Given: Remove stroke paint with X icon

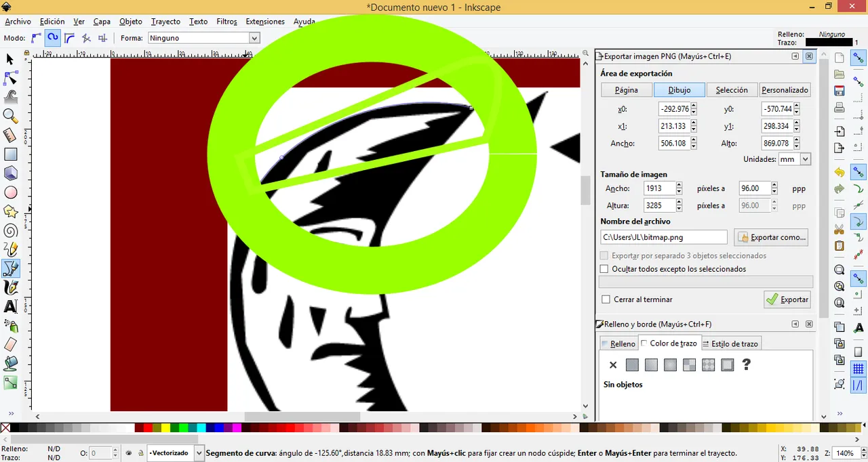Looking at the screenshot, I should [x=613, y=365].
